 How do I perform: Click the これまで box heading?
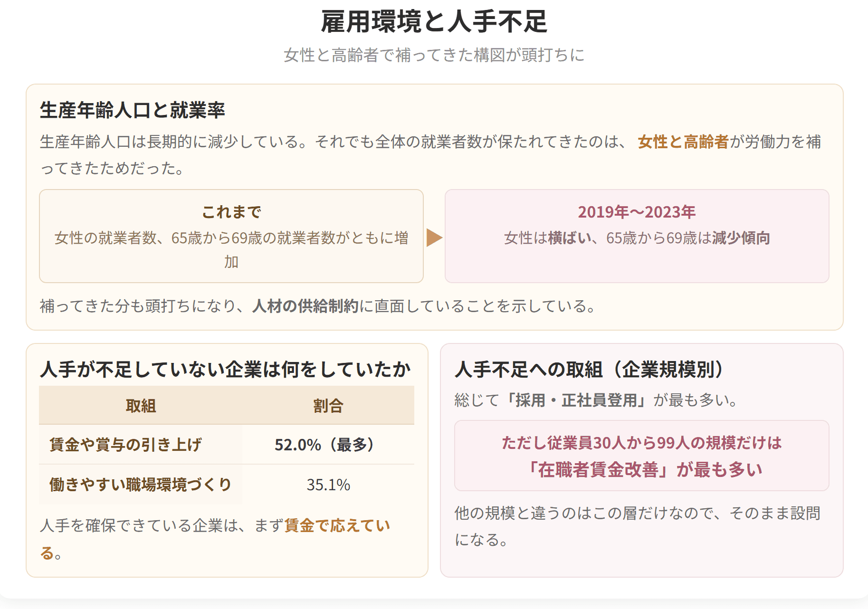231,212
